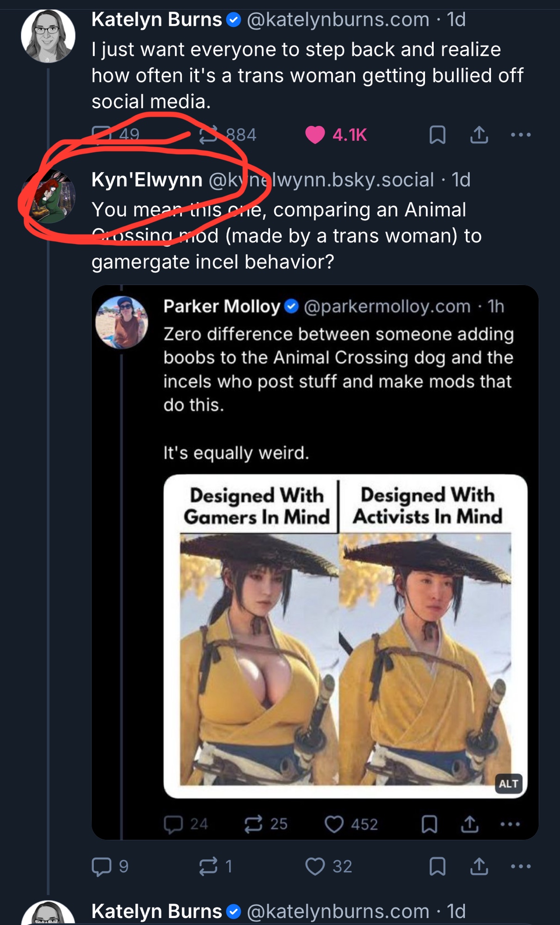Open more options on Katelyn Burns' top post
560x925 pixels.
tap(521, 135)
